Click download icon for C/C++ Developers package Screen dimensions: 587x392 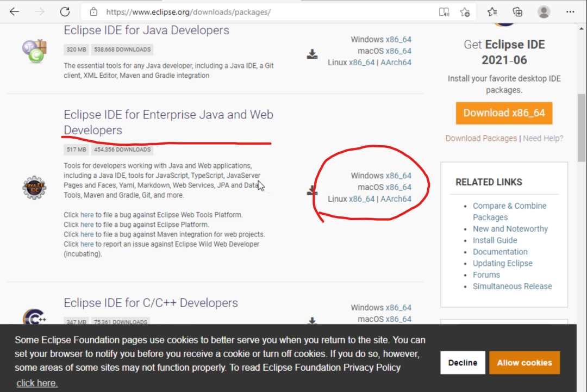point(312,321)
